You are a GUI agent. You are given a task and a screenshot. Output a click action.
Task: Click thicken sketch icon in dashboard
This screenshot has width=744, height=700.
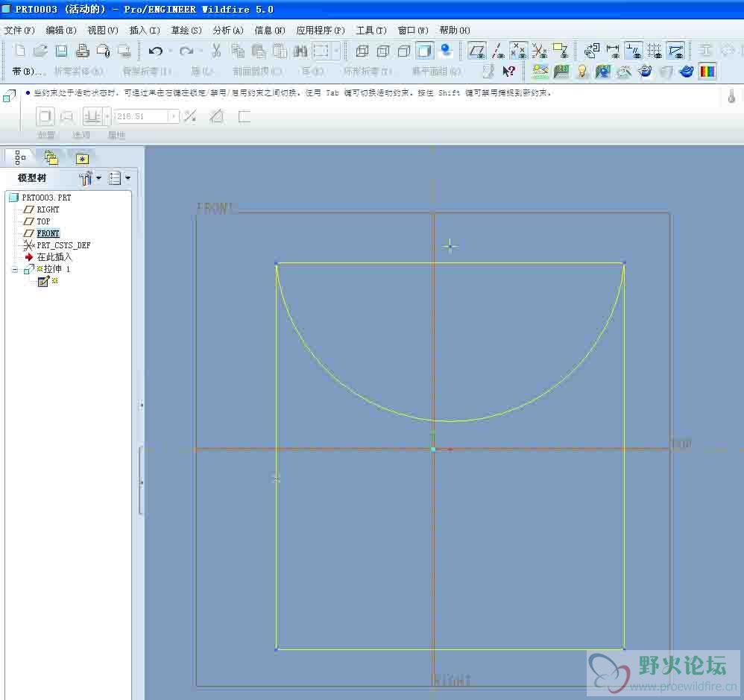pyautogui.click(x=244, y=116)
